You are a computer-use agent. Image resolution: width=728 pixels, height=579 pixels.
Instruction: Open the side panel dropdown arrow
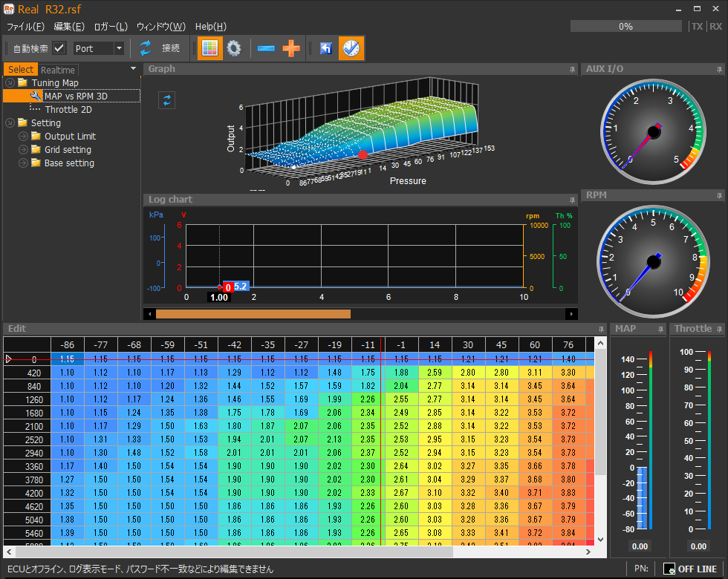pos(133,68)
